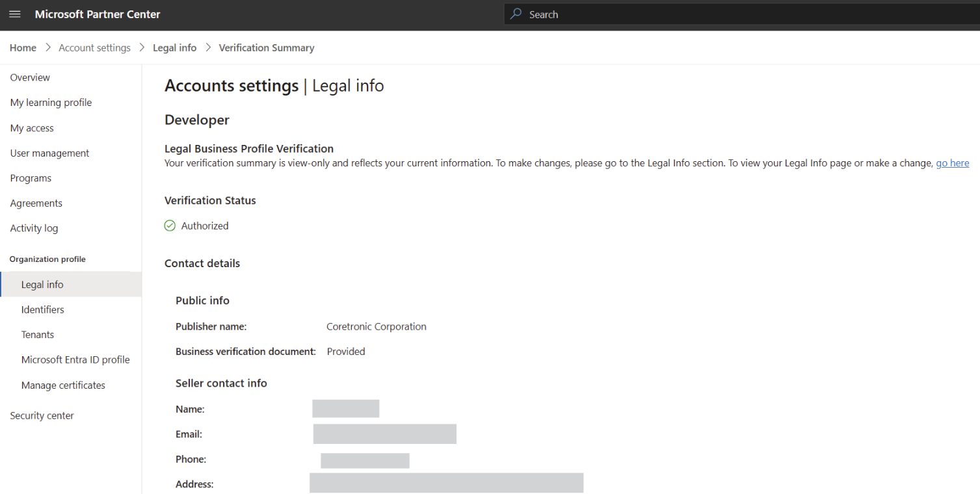Click the Organization profile heading
The height and width of the screenshot is (494, 980).
tap(47, 259)
